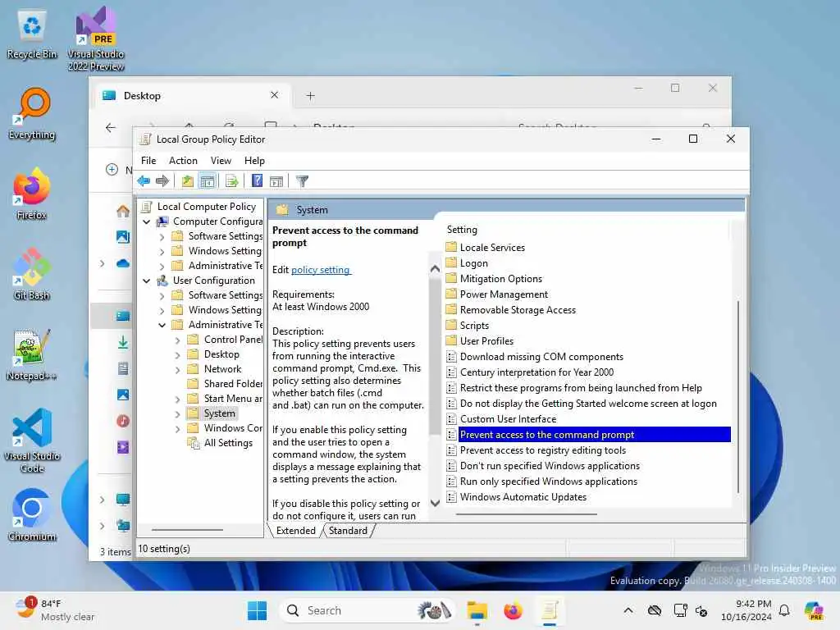Select Run only specified Windows applications
The width and height of the screenshot is (840, 630).
click(x=549, y=482)
